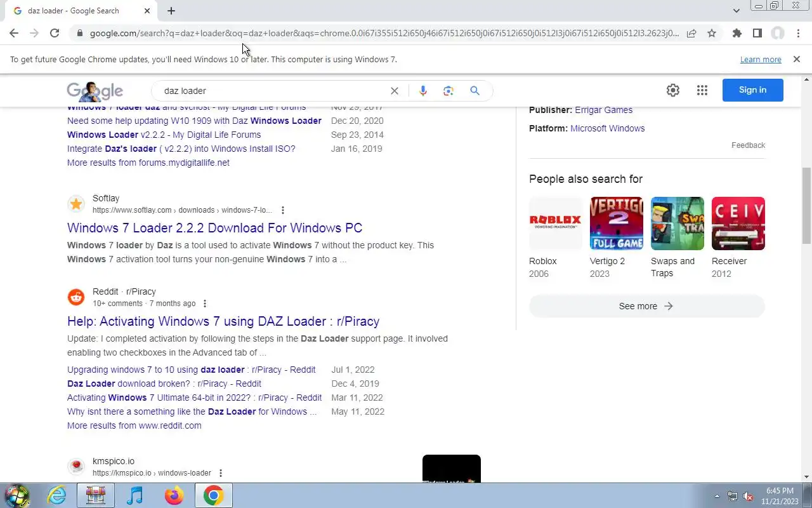Open music player taskbar icon

pyautogui.click(x=135, y=495)
